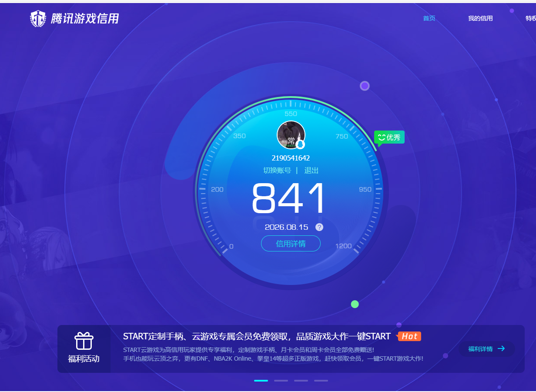Click the arrow icon in 福利详情 button
536x392 pixels.
501,348
